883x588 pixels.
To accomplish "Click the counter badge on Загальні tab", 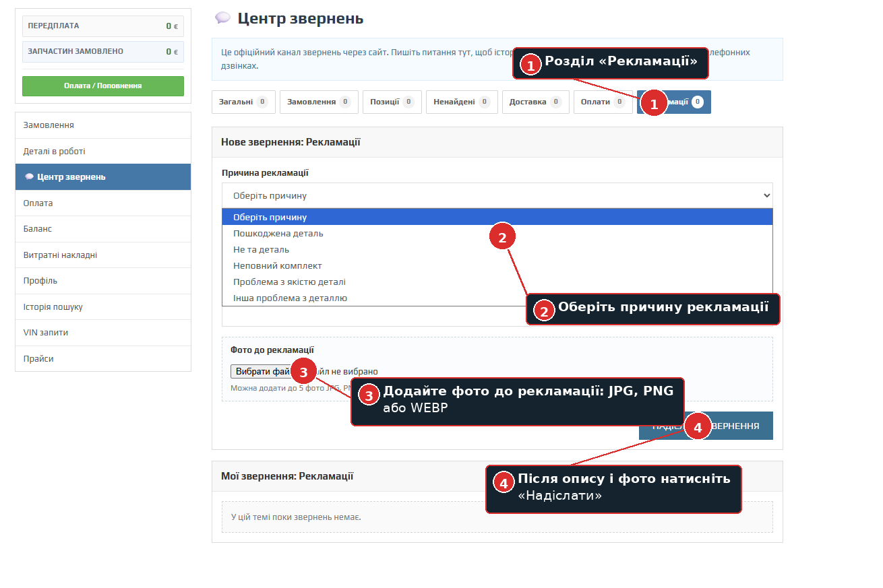I will point(262,102).
